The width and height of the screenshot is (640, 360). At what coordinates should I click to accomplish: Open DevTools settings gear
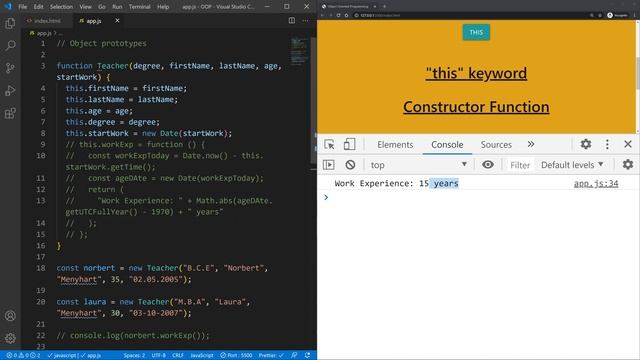[x=586, y=144]
